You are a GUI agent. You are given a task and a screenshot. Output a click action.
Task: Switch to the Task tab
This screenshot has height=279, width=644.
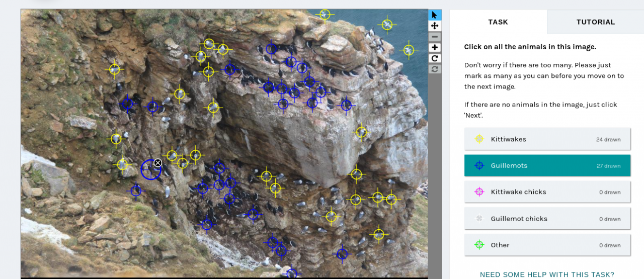coord(498,22)
